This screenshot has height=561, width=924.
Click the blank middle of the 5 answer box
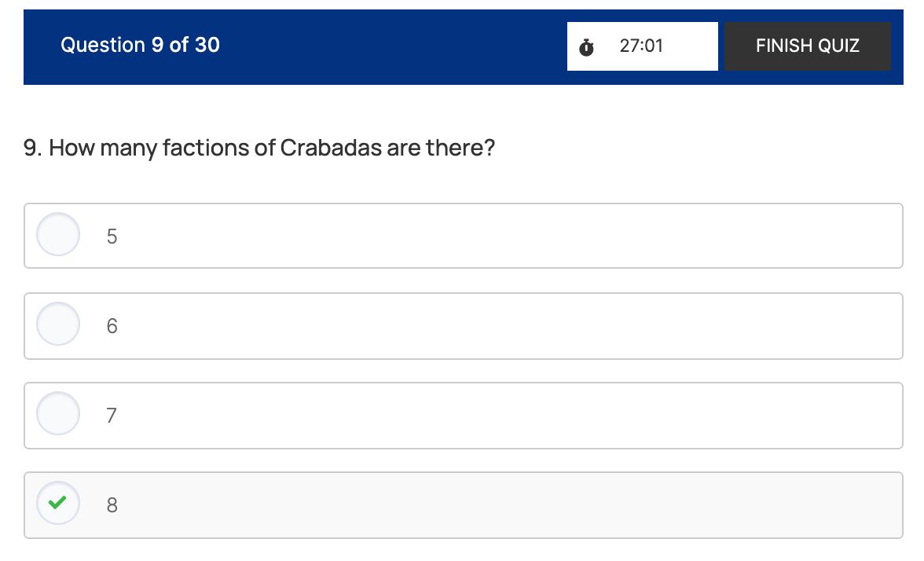(x=503, y=236)
